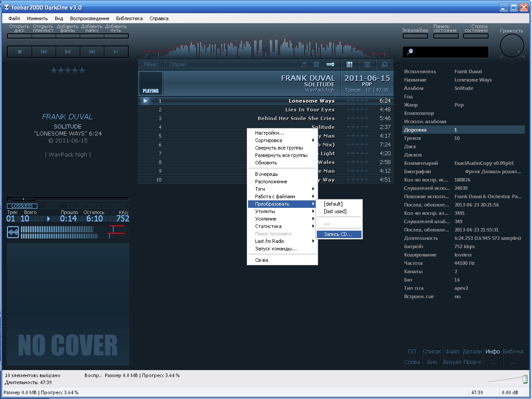The image size is (532, 399).
Task: Stop playback with the square stop icon
Action: pyautogui.click(x=20, y=52)
